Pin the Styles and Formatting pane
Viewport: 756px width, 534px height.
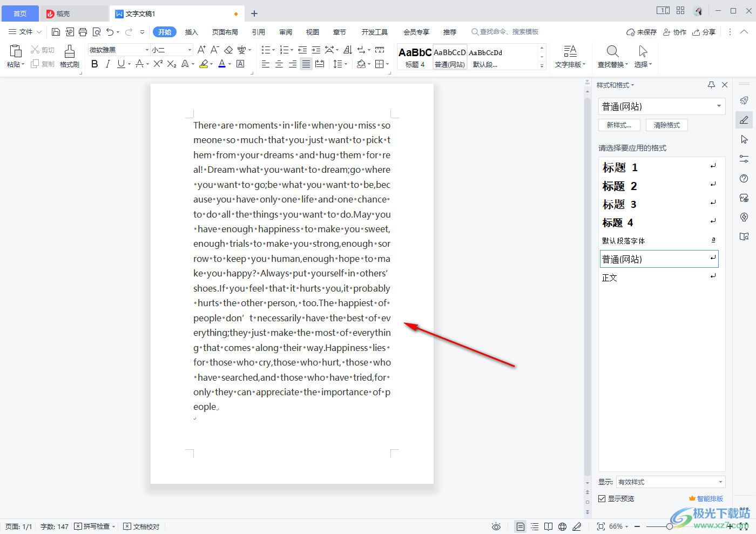[x=711, y=85]
